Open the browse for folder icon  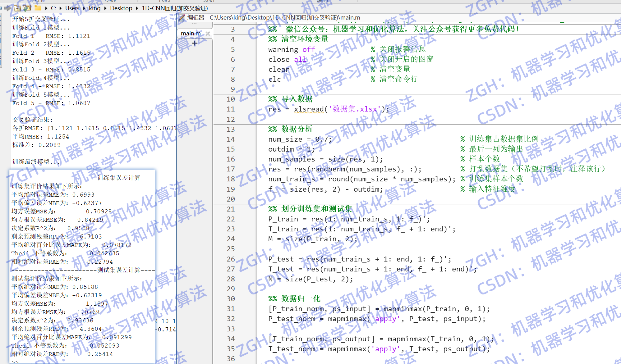[27, 8]
